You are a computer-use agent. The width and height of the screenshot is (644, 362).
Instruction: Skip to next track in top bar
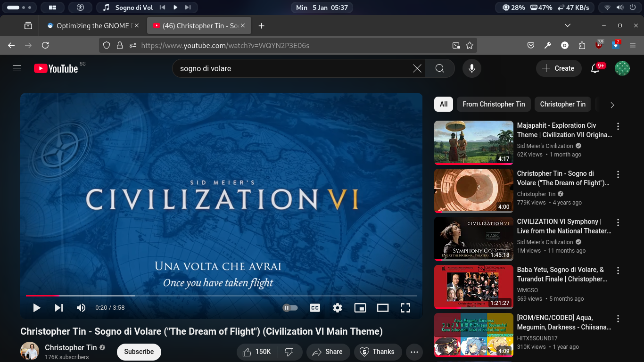coord(188,8)
